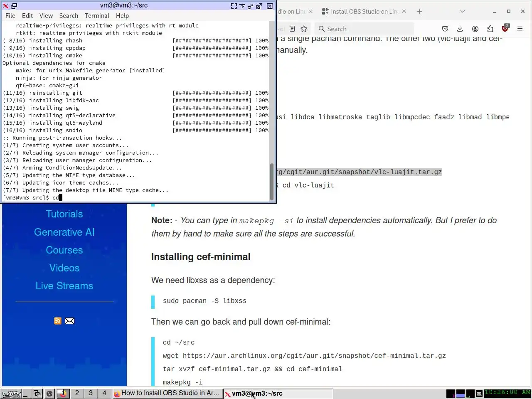Click the mail envelope icon in system tray
This screenshot has height=399, width=532.
click(x=479, y=393)
